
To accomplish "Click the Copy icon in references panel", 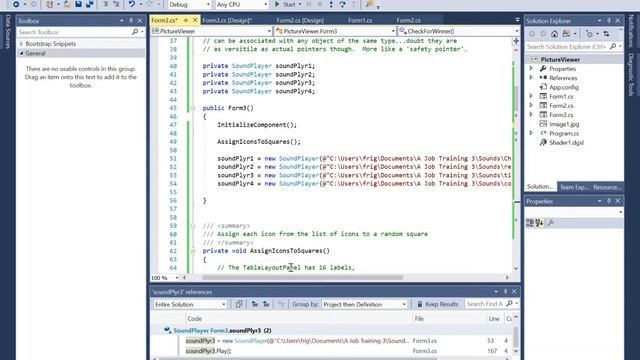I will pyautogui.click(x=239, y=304).
